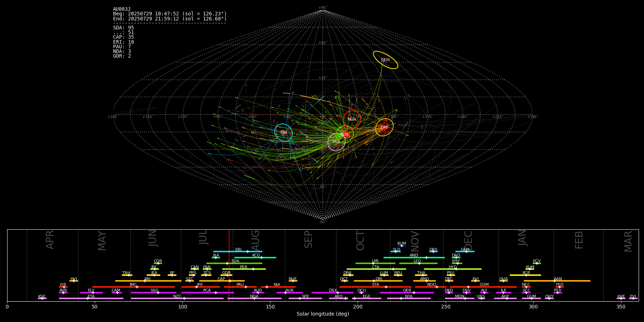644x322 pixels.
Task: Select the NZC shower bar in timeline
Action: 177,298
